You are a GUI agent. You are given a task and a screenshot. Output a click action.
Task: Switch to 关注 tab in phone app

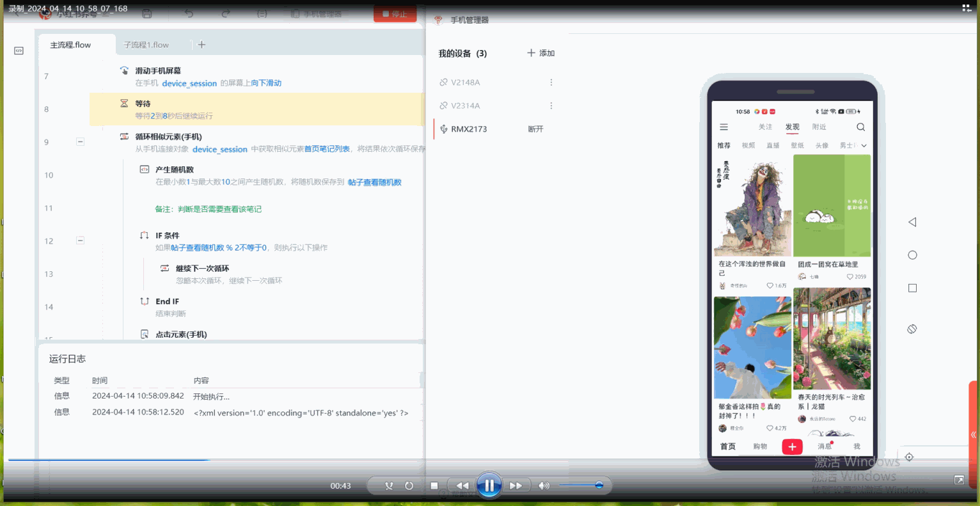(765, 127)
